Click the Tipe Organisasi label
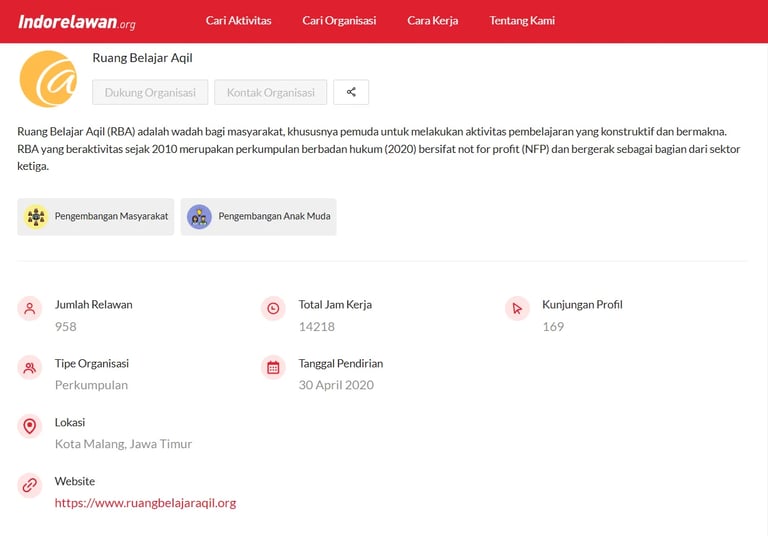Screen dimensions: 768x536 [92, 364]
